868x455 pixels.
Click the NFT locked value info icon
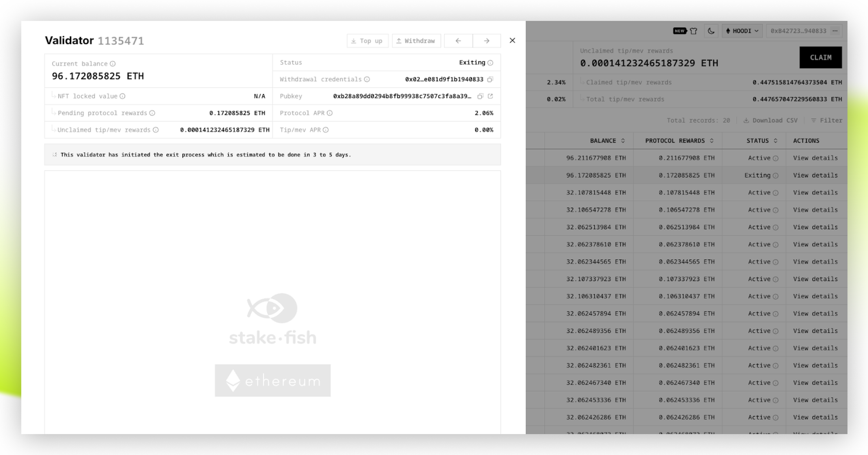123,96
